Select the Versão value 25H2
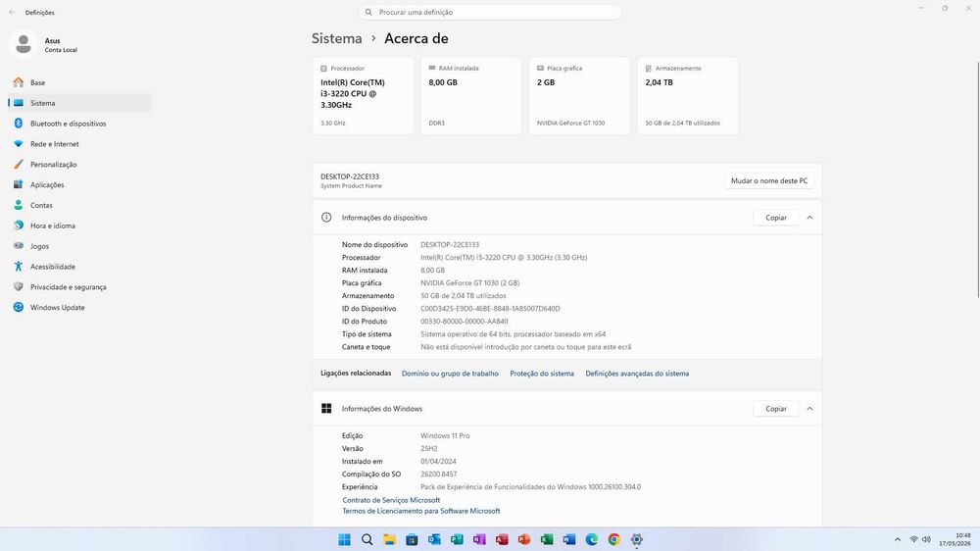 (429, 448)
